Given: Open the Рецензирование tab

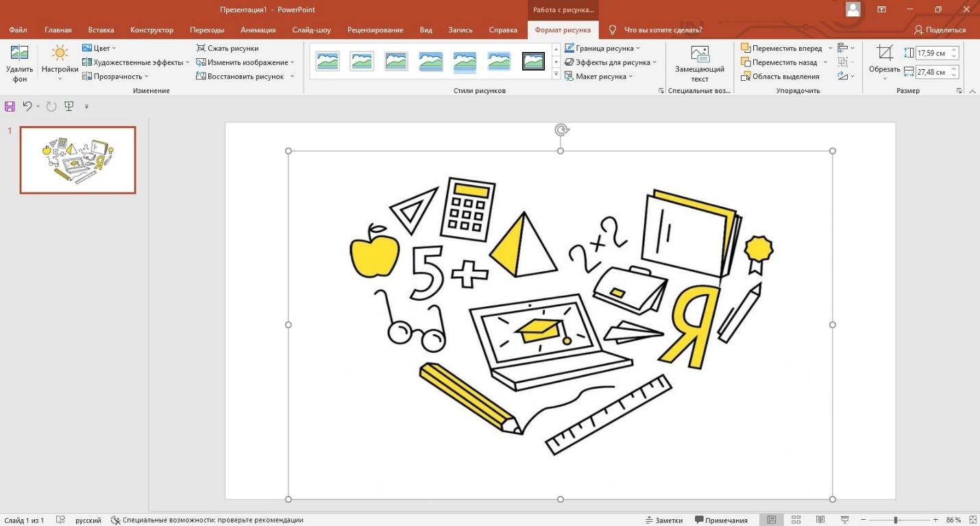Looking at the screenshot, I should (x=375, y=30).
